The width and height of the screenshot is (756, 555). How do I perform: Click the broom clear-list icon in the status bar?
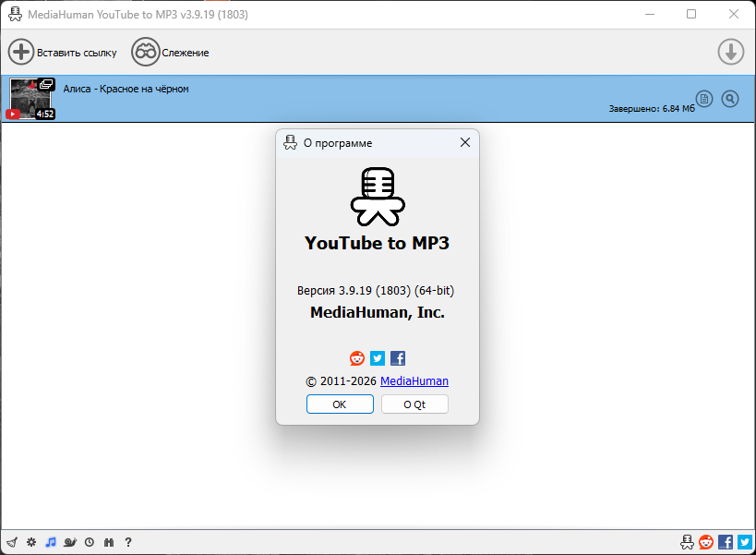tap(12, 542)
